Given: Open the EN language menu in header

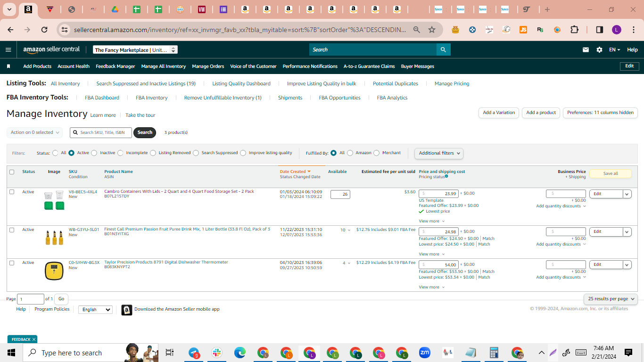Looking at the screenshot, I should click(614, 49).
